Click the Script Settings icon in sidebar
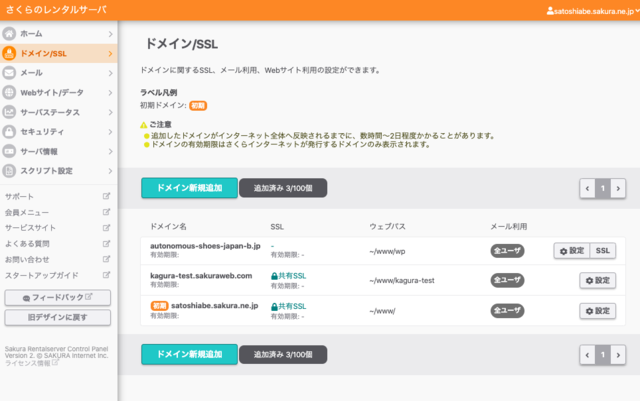Viewport: 640px width, 401px height. 10,170
